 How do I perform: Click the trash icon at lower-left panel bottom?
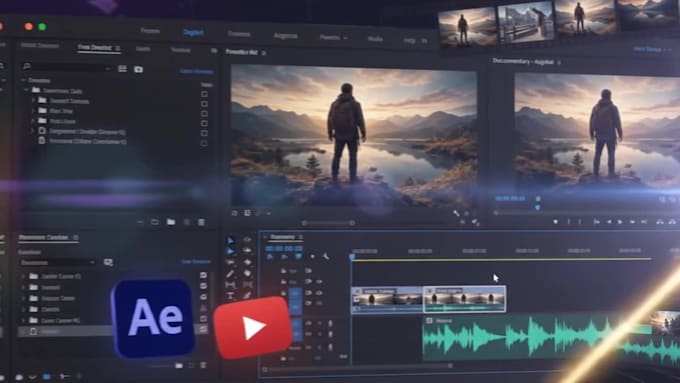pyautogui.click(x=203, y=365)
